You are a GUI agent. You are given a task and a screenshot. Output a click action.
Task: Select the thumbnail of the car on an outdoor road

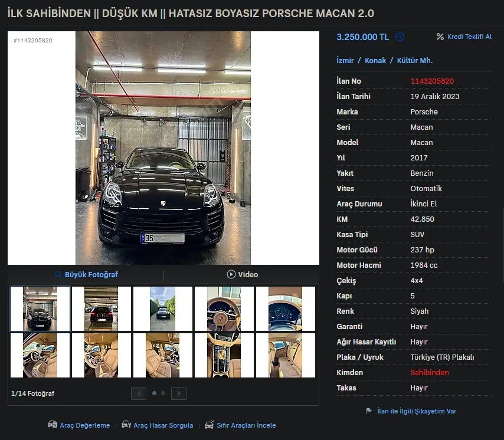[x=163, y=308]
